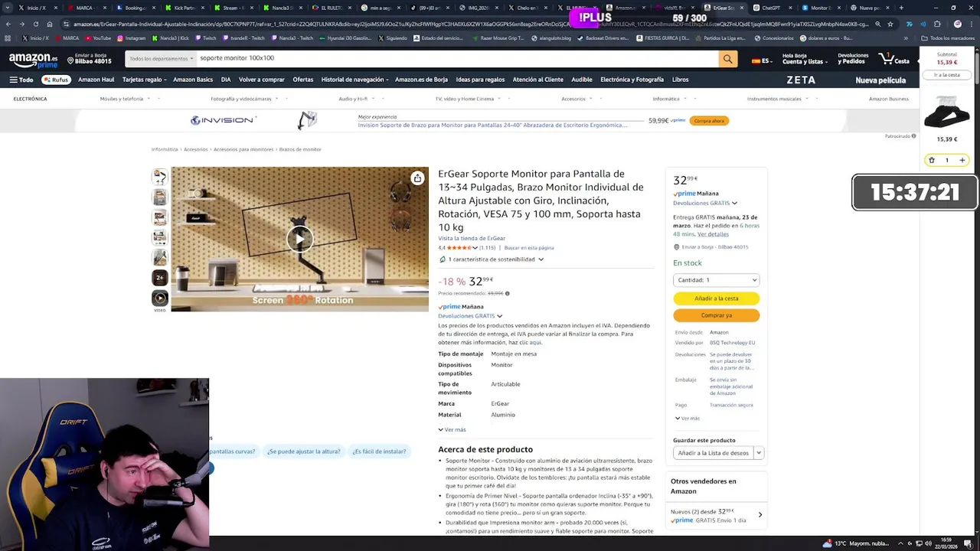Click Ir a la cesta in sidebar
This screenshot has width=980, height=551.
tap(947, 75)
